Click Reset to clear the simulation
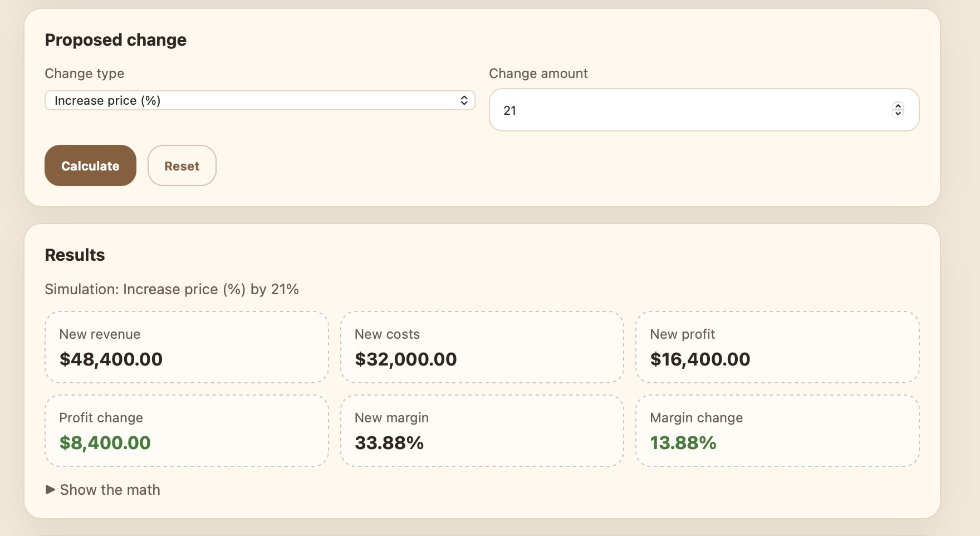 pyautogui.click(x=182, y=165)
